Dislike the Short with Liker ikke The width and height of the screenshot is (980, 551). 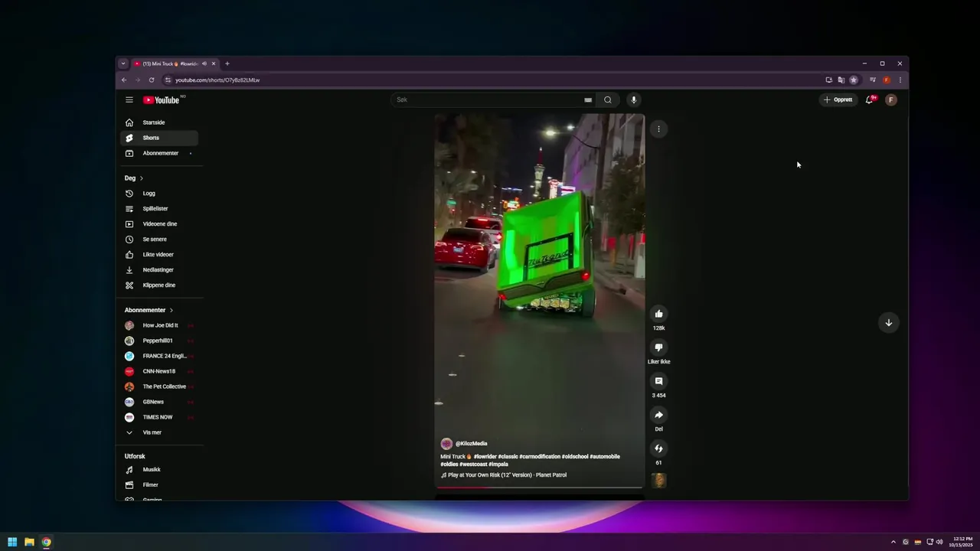tap(658, 347)
